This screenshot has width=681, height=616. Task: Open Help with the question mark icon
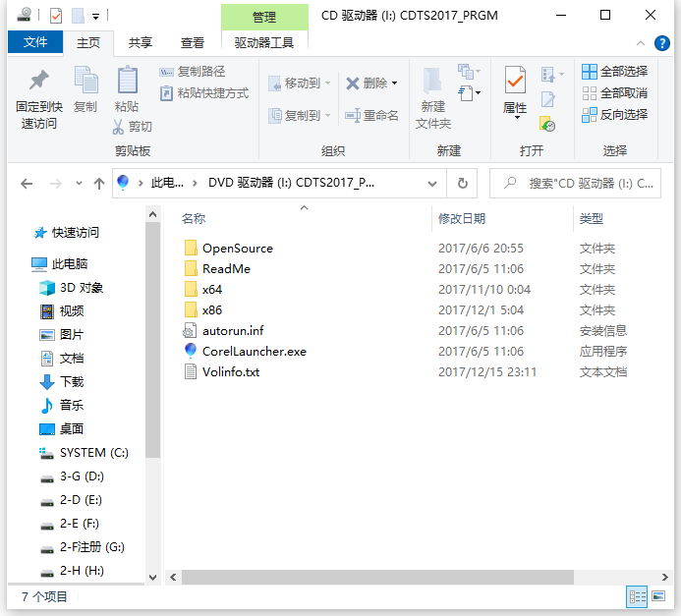click(662, 43)
